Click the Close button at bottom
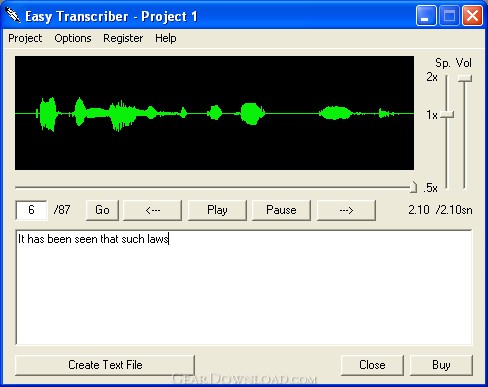 372,365
